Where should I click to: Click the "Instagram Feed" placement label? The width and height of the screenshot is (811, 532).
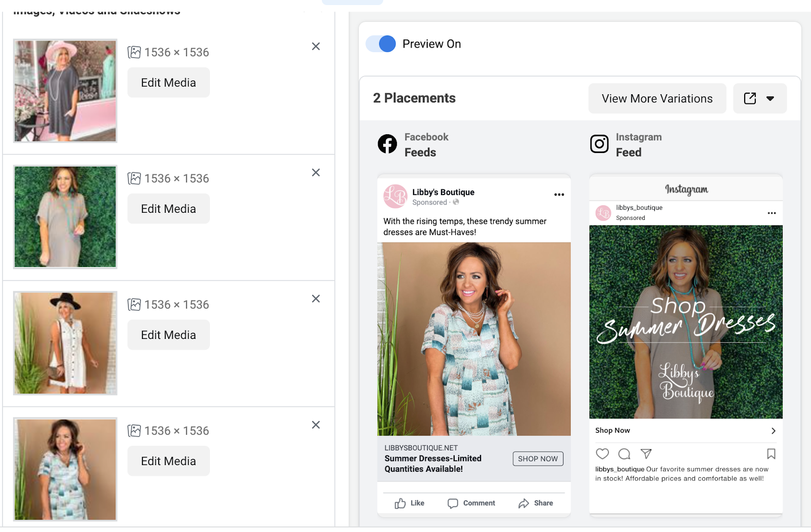coord(639,144)
